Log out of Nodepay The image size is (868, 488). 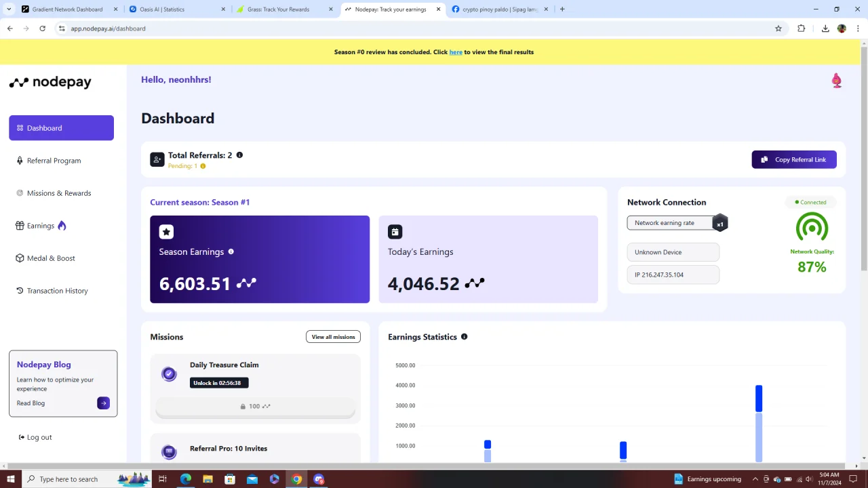35,437
